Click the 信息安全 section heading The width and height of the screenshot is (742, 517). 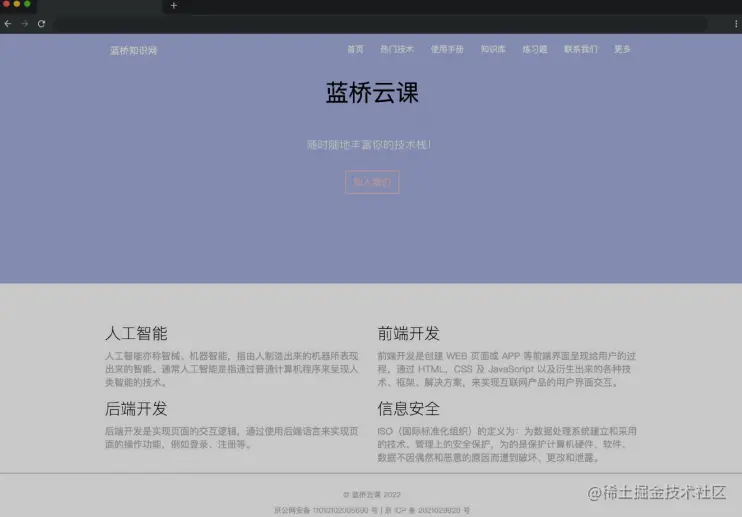(408, 409)
